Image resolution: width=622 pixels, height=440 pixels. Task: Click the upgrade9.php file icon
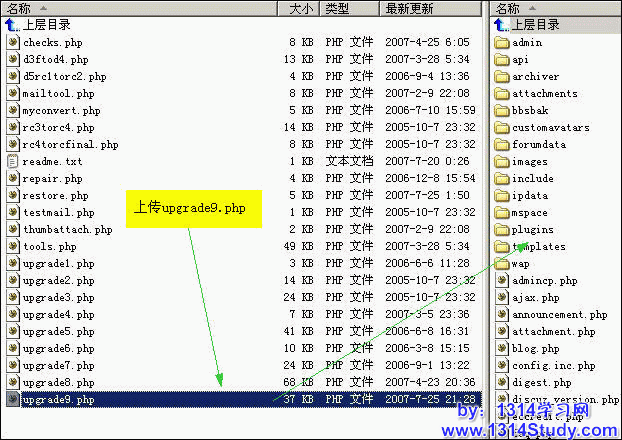click(x=13, y=399)
